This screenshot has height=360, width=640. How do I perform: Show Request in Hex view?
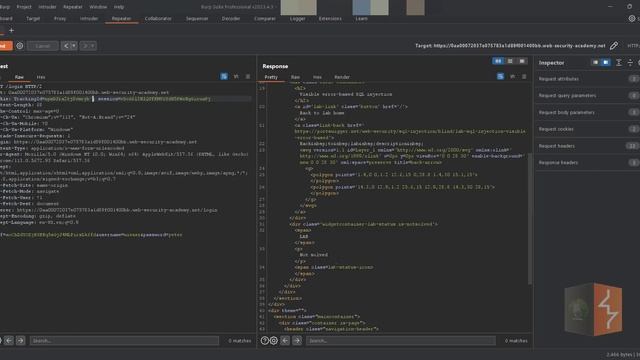(41, 77)
